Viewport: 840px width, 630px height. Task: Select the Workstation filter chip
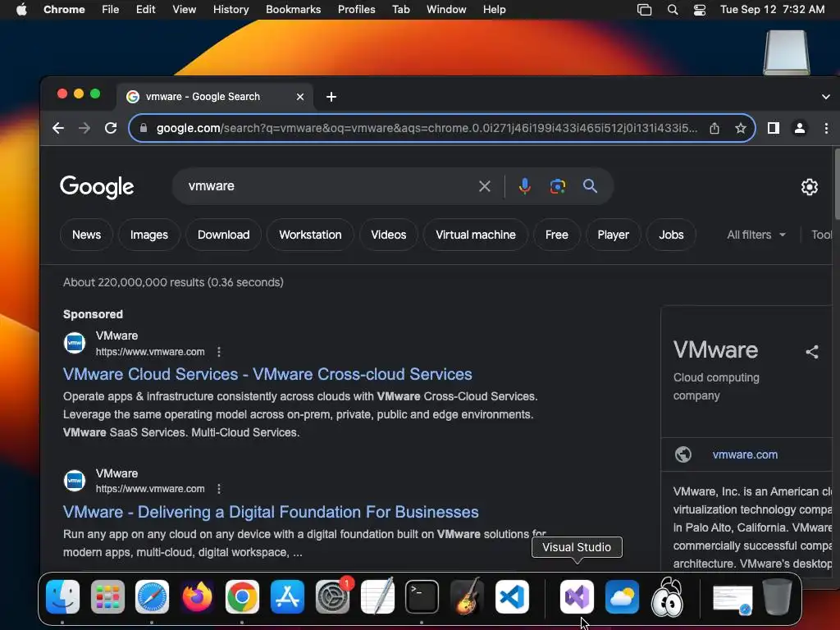(310, 235)
